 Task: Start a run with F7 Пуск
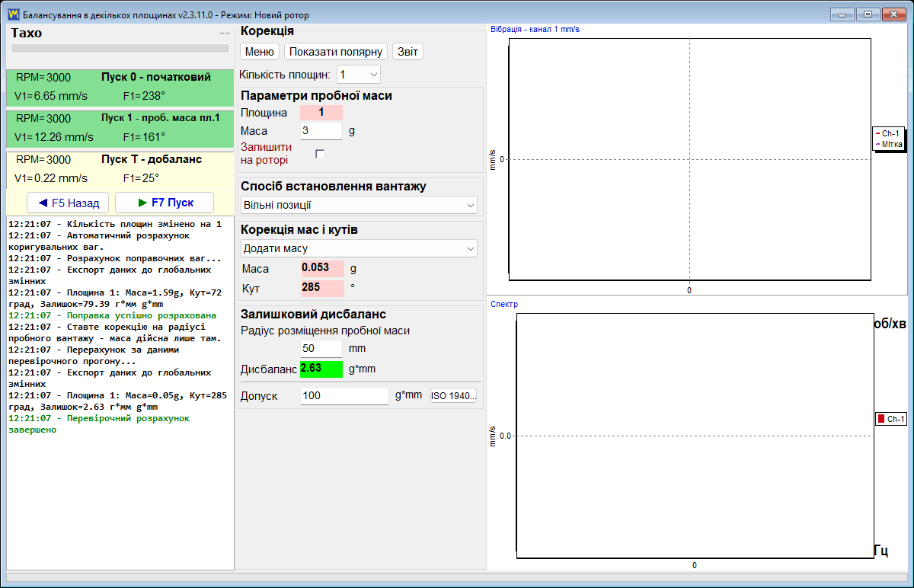pyautogui.click(x=165, y=203)
